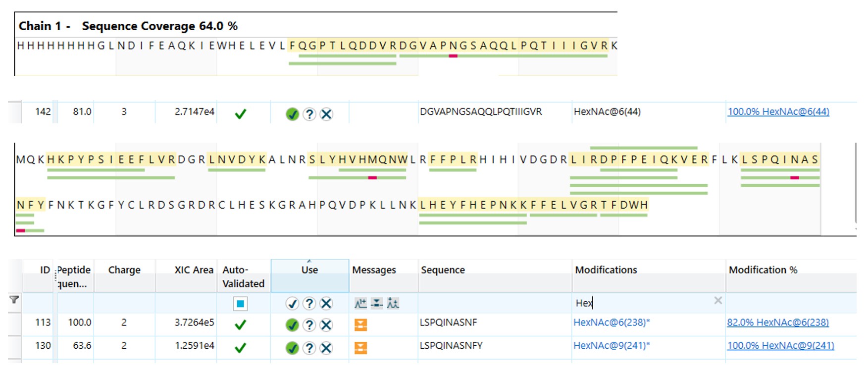Accept peptide LSPQINASNFY with green check
Image resolution: width=868 pixels, height=372 pixels.
292,348
